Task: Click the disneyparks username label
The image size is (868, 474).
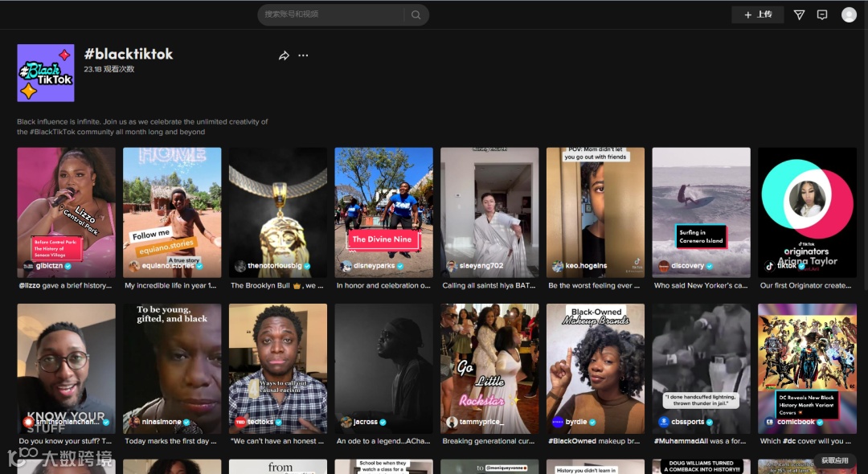Action: click(x=375, y=266)
